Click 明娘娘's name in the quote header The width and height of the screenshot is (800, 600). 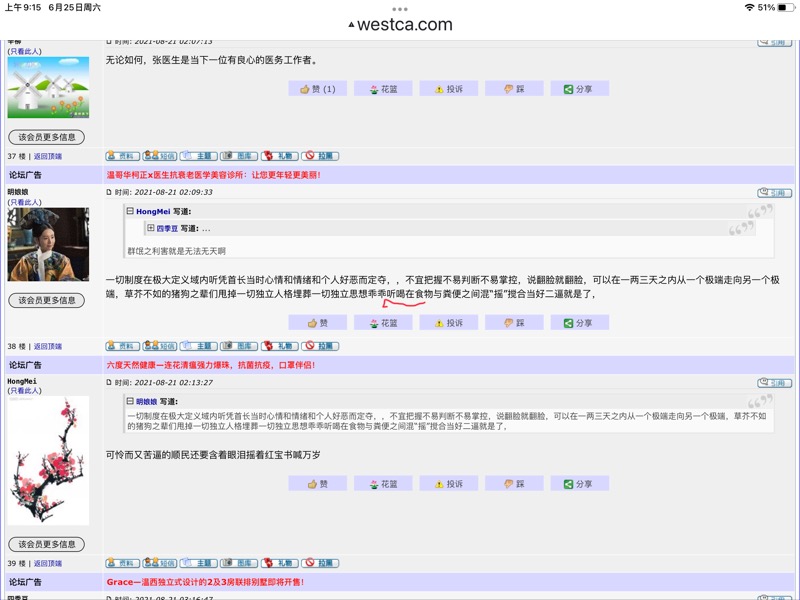[146, 402]
